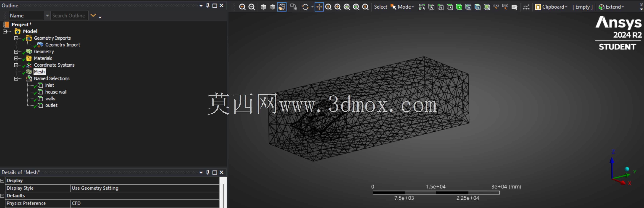
Task: Click the Zoom To Selection icon
Action: point(356,7)
